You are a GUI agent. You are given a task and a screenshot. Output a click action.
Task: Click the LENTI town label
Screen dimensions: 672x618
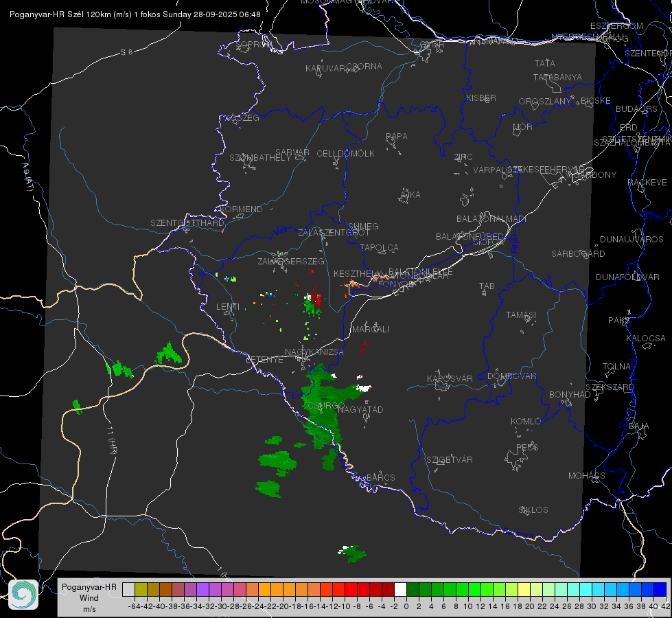pyautogui.click(x=228, y=307)
